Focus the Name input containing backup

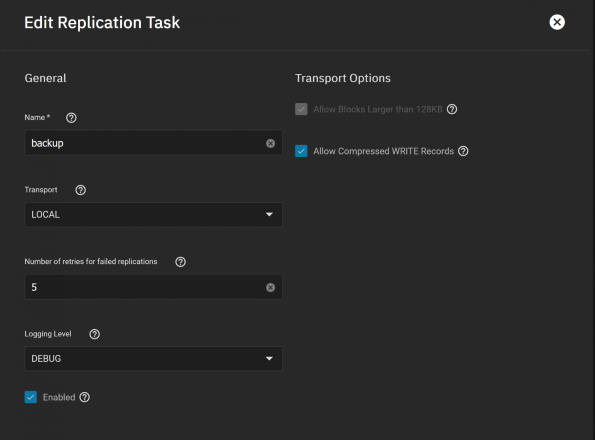pos(144,143)
